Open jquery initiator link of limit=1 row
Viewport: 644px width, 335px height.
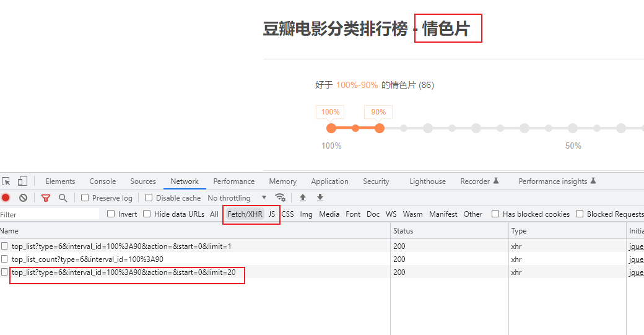pyautogui.click(x=636, y=246)
